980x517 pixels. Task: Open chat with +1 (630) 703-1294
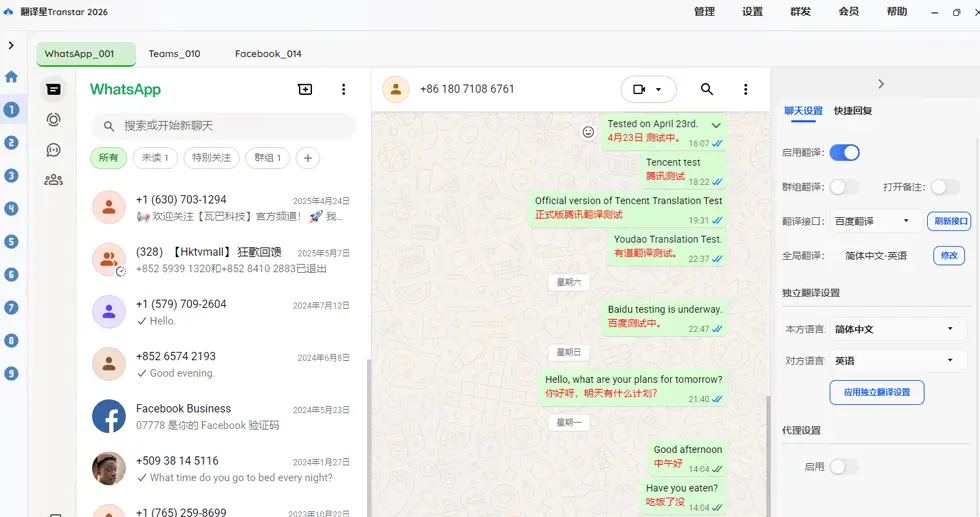222,208
